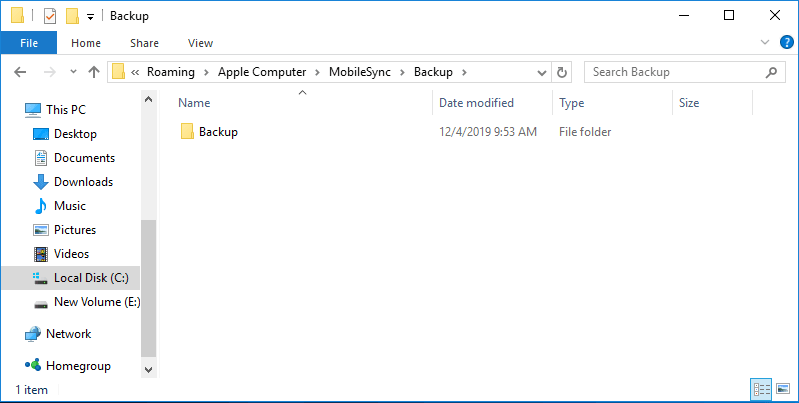Image resolution: width=799 pixels, height=403 pixels.
Task: Click the Properties icon in the quick access toolbar
Action: (x=49, y=16)
